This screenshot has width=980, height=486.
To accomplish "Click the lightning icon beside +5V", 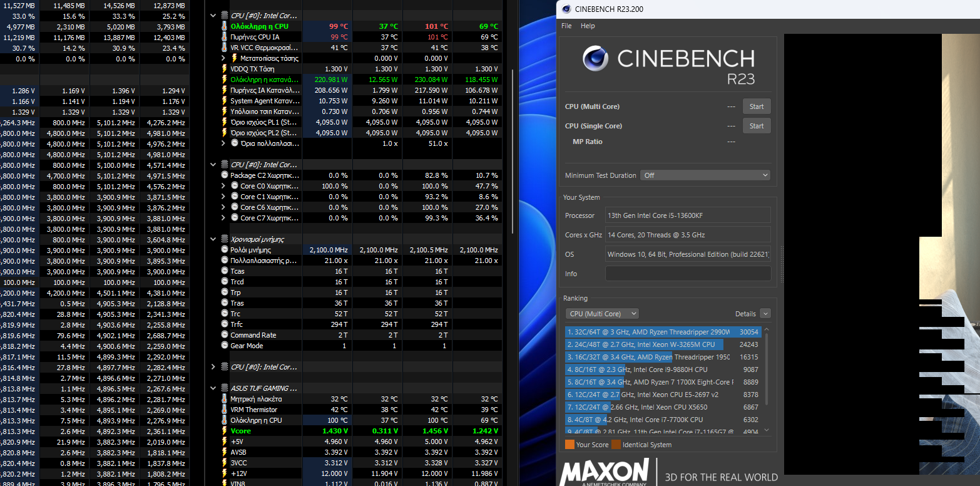I will click(225, 442).
